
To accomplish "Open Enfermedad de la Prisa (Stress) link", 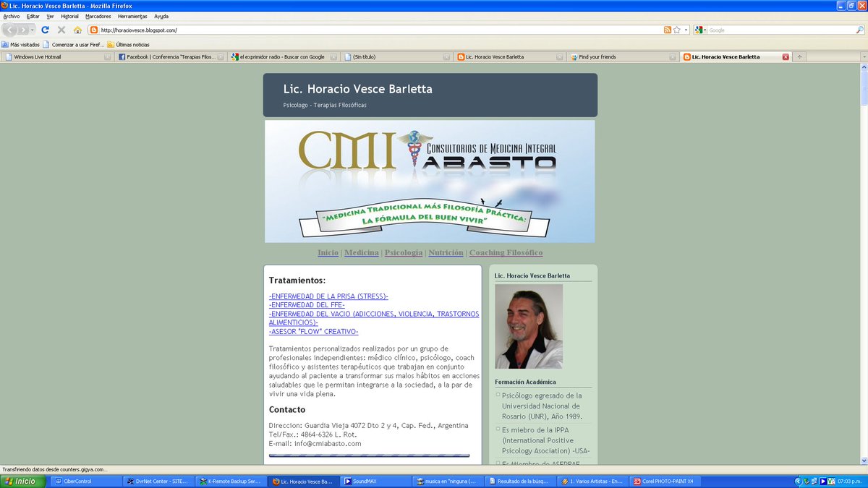I will coord(328,296).
